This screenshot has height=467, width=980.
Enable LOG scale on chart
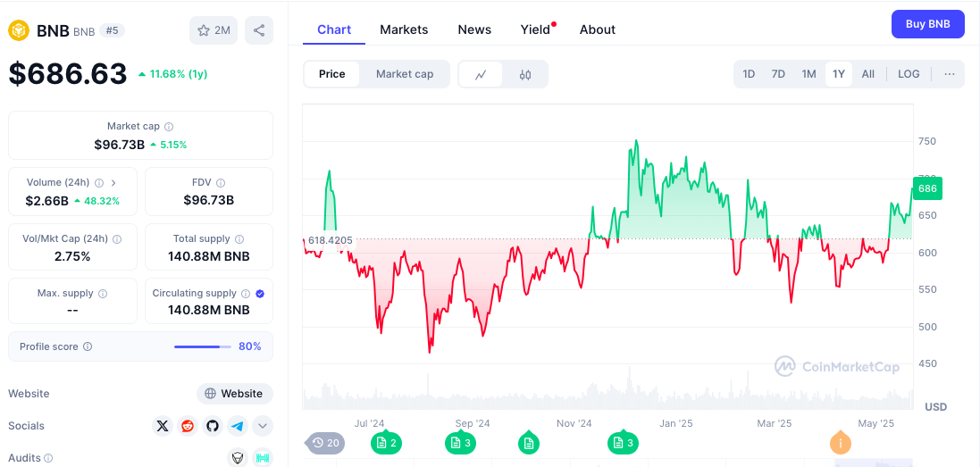[909, 74]
